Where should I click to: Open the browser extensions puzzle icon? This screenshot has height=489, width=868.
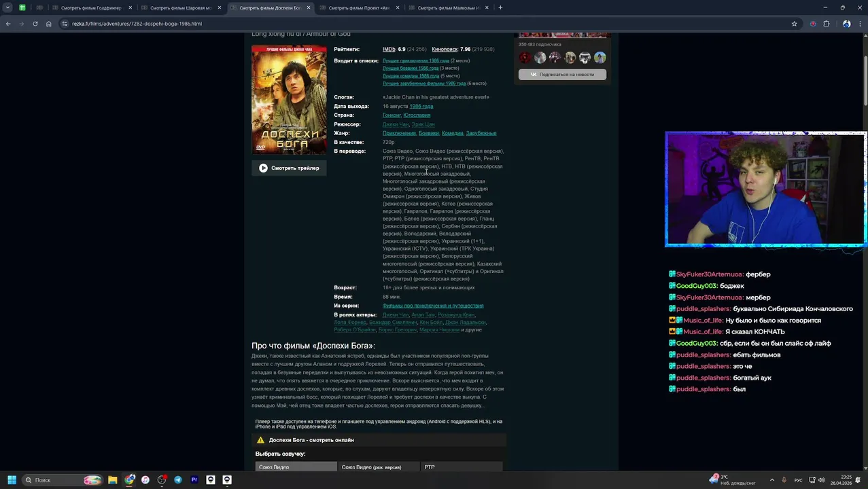pyautogui.click(x=827, y=24)
